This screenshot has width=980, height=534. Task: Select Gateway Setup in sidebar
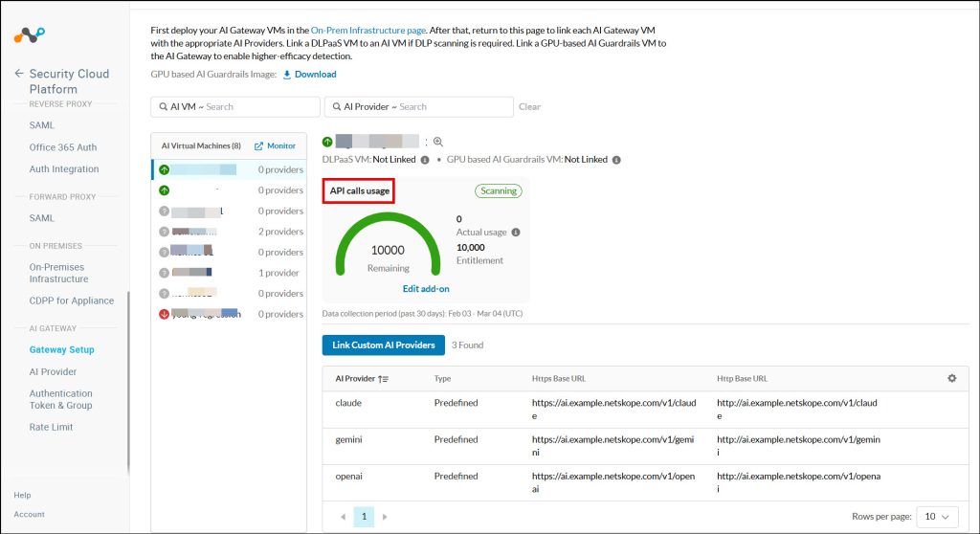tap(62, 349)
